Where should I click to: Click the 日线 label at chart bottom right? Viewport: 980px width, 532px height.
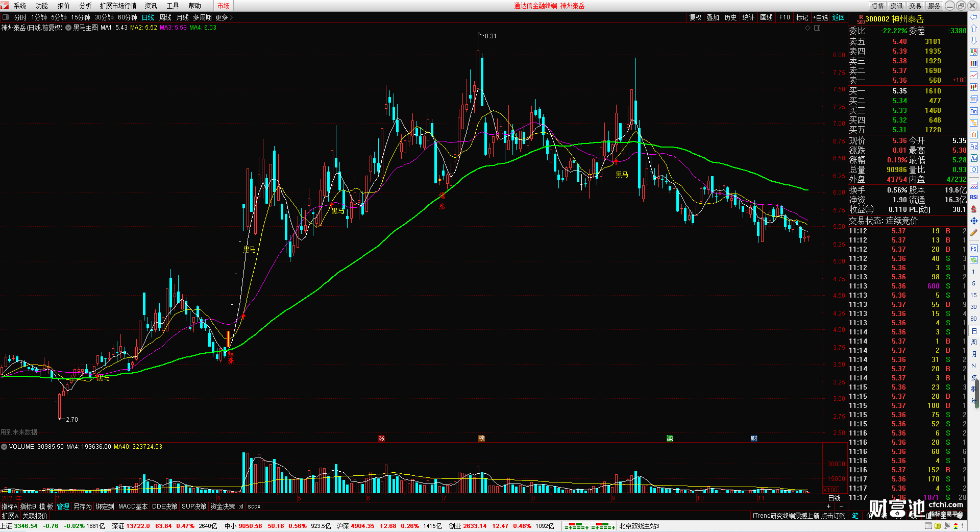click(x=835, y=498)
